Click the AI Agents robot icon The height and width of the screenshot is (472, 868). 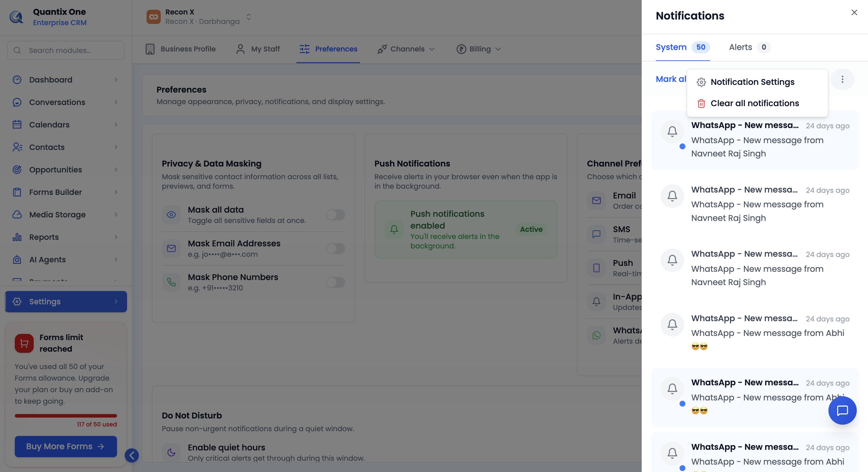point(17,259)
